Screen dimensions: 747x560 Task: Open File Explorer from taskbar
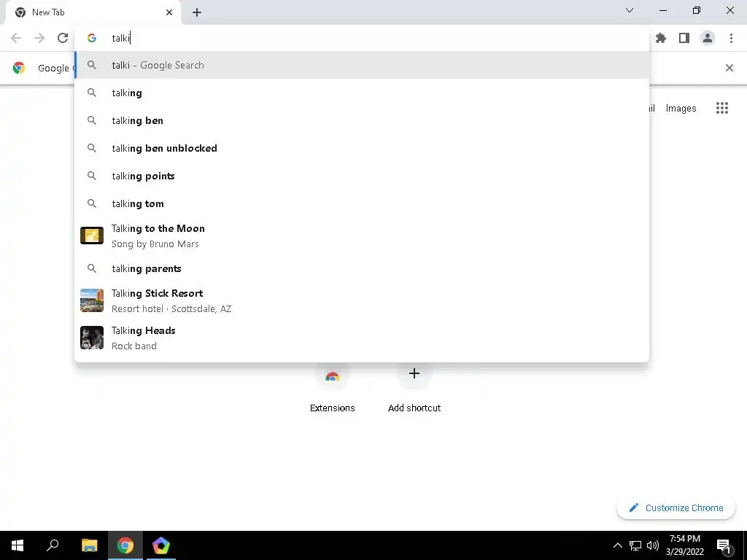pyautogui.click(x=89, y=545)
